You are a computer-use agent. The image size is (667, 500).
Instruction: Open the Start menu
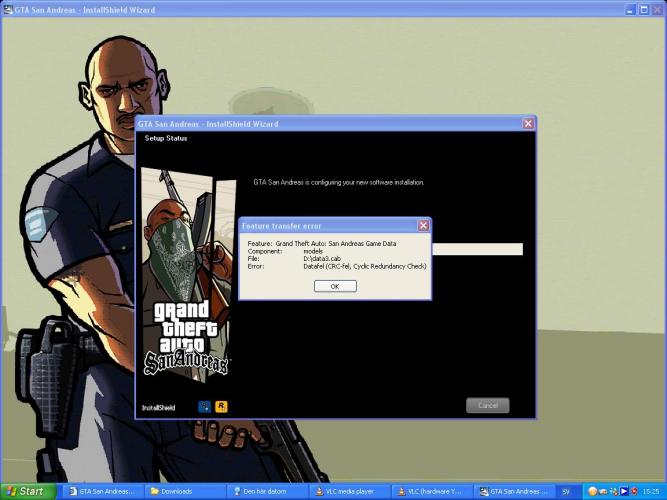tap(28, 491)
